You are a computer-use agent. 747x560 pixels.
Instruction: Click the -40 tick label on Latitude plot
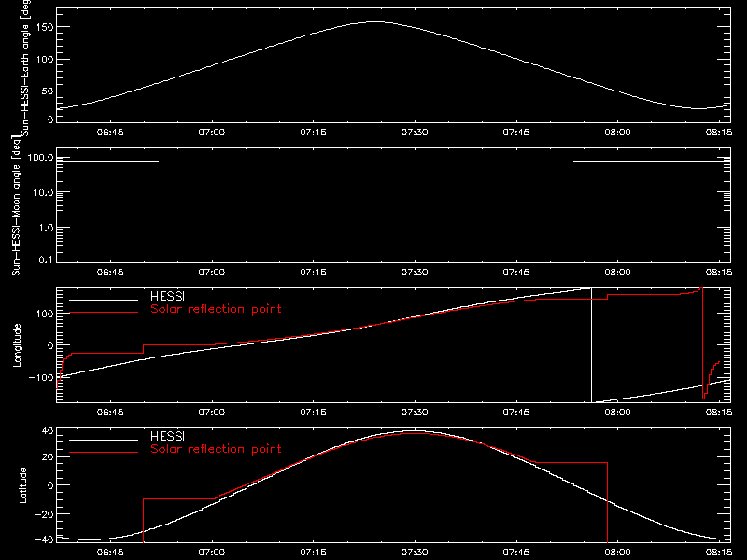click(44, 539)
